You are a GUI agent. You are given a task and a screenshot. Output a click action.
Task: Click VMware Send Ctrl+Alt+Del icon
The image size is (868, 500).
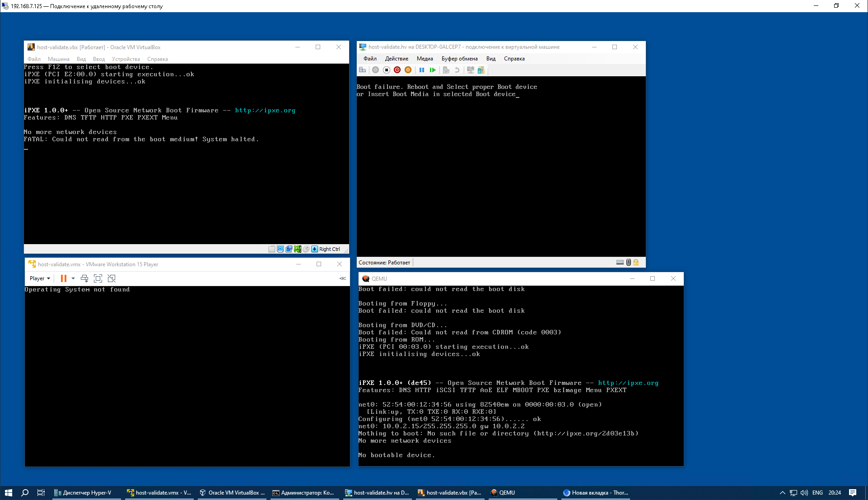pyautogui.click(x=84, y=278)
